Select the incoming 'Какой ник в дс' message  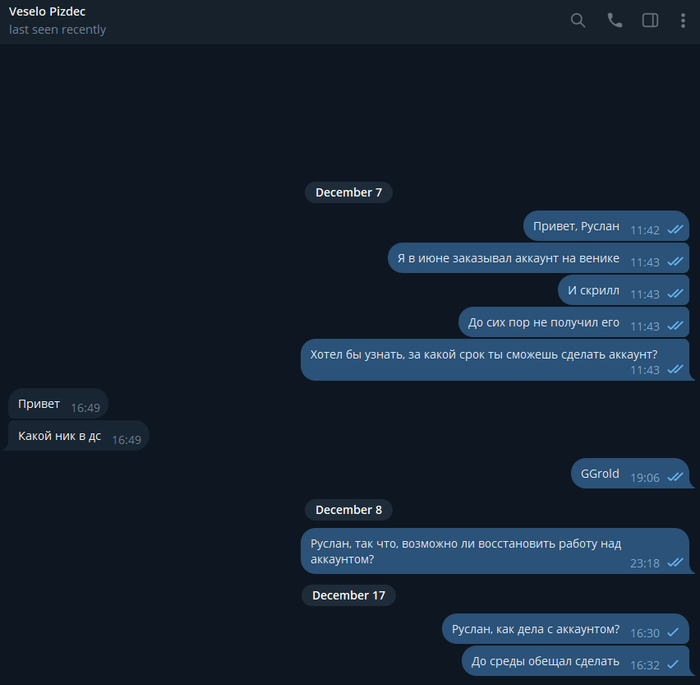point(78,436)
